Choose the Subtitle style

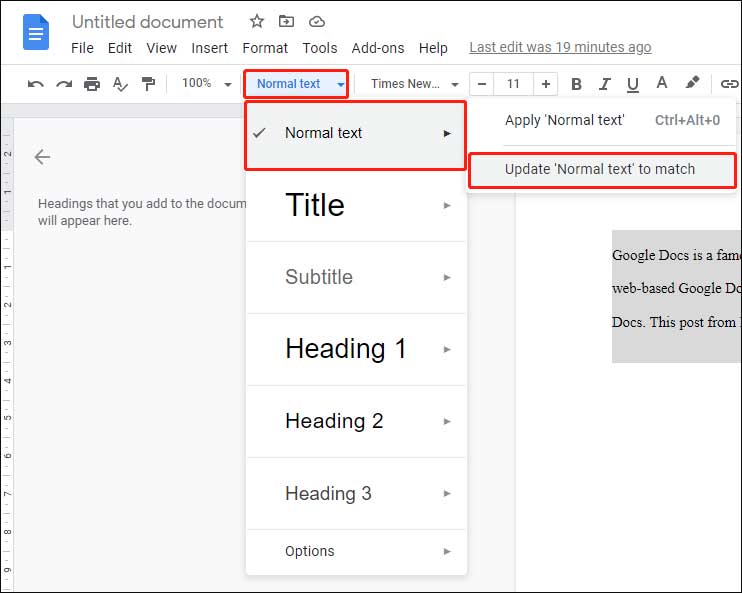(356, 277)
